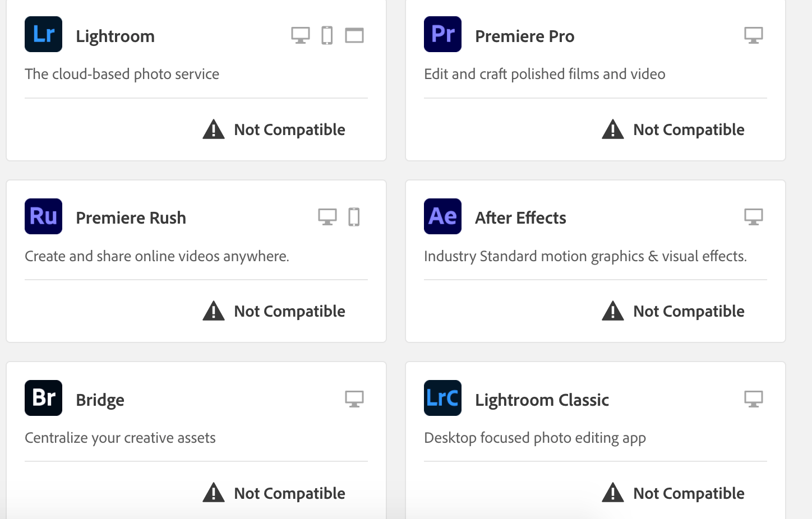Click Not Compatible label under Premiere Pro
Viewport: 812px width, 519px height.
(689, 129)
